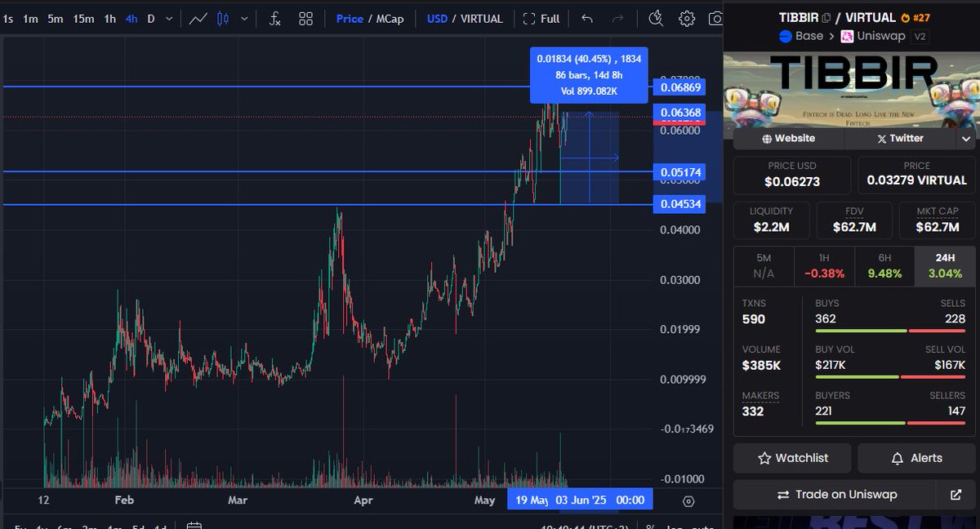Click the 19 May date marker
Screen dimensions: 980x529
tap(531, 500)
